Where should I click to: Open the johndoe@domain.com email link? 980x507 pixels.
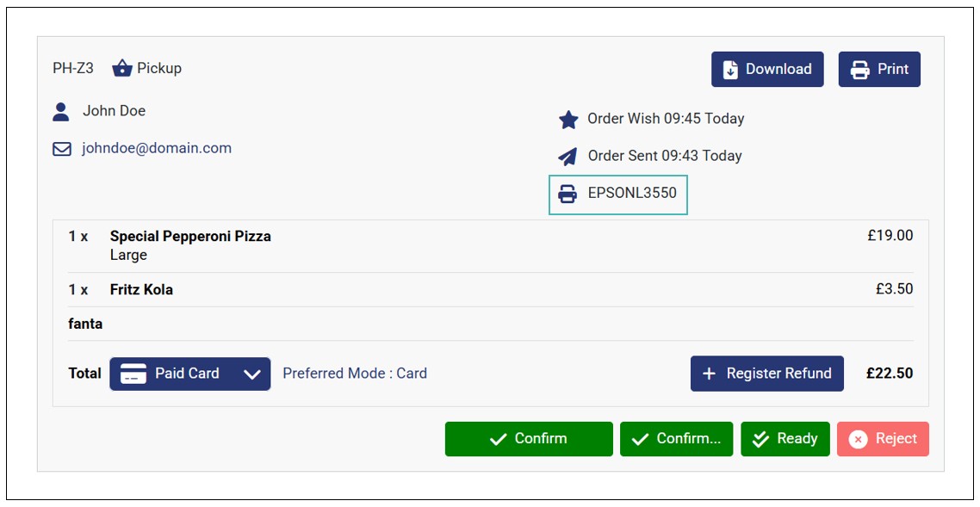157,148
